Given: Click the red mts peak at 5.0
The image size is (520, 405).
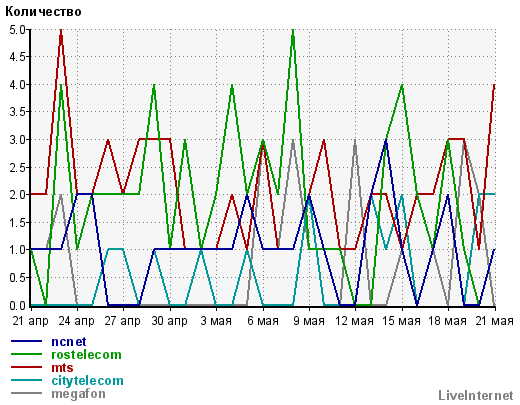Looking at the screenshot, I should coord(61,31).
